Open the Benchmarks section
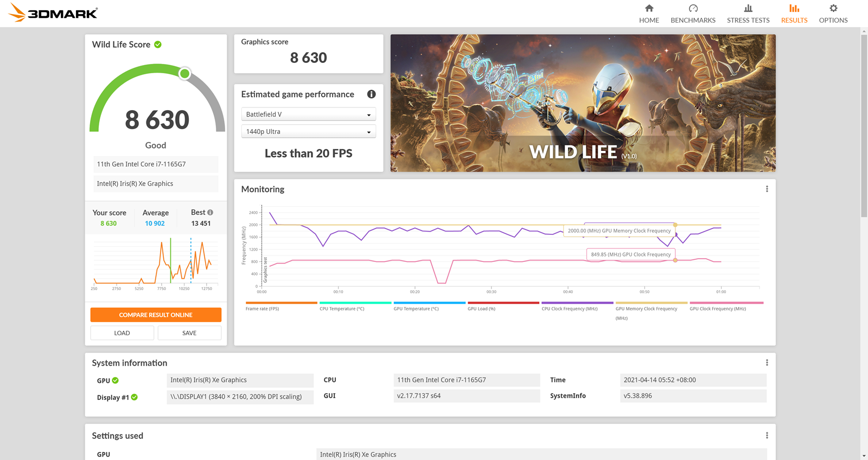Image resolution: width=868 pixels, height=460 pixels. click(693, 14)
